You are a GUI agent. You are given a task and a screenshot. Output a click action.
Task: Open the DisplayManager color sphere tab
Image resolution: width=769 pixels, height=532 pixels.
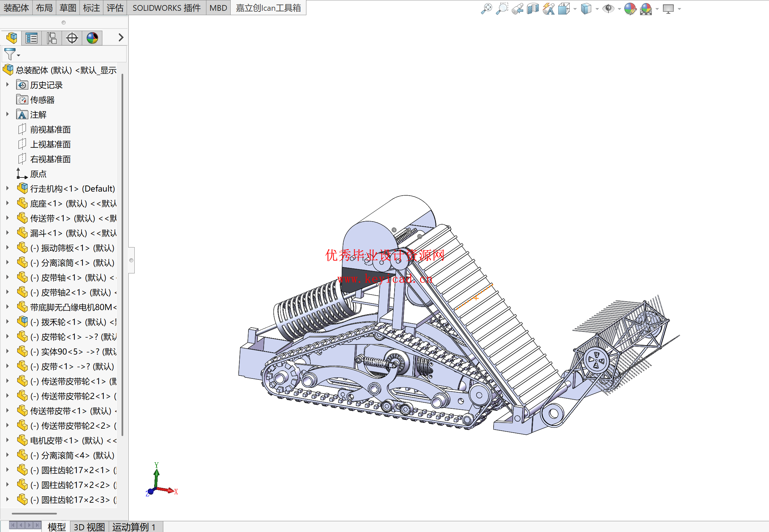92,38
